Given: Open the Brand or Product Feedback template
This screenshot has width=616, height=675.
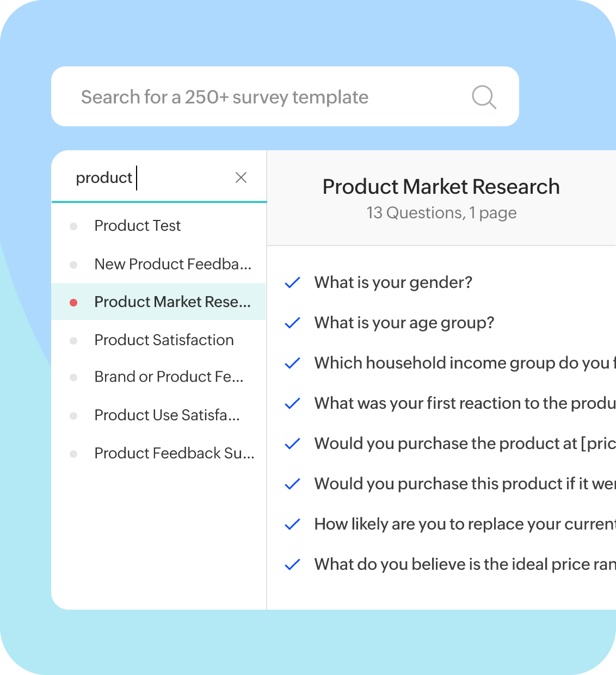Looking at the screenshot, I should 169,377.
